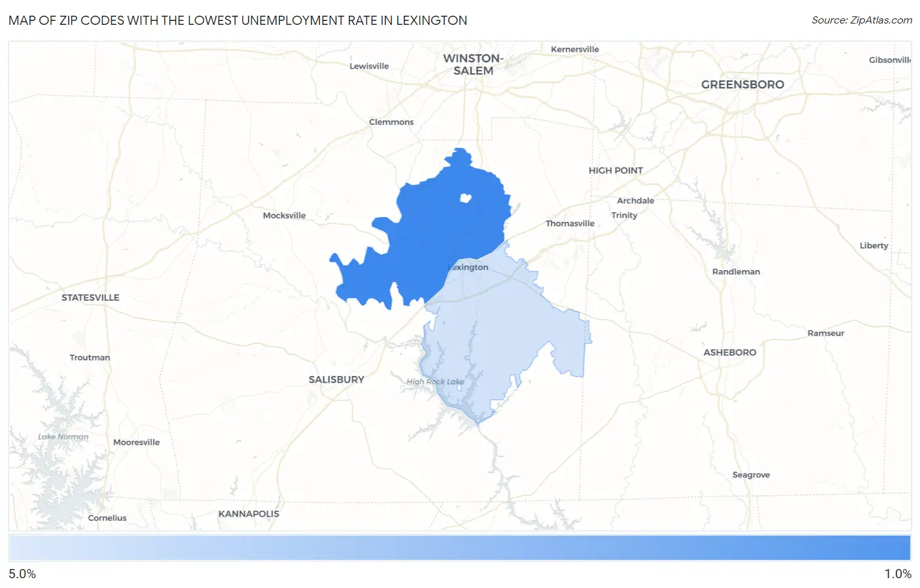Click the white enclave hole inside dark region

pyautogui.click(x=466, y=198)
